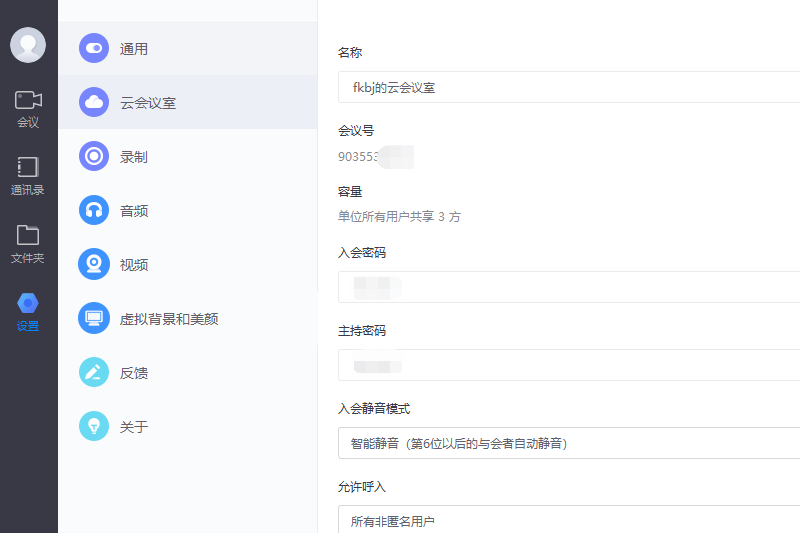Expand the 允许呼入 dropdown list
Image resolution: width=800 pixels, height=533 pixels.
tap(568, 520)
